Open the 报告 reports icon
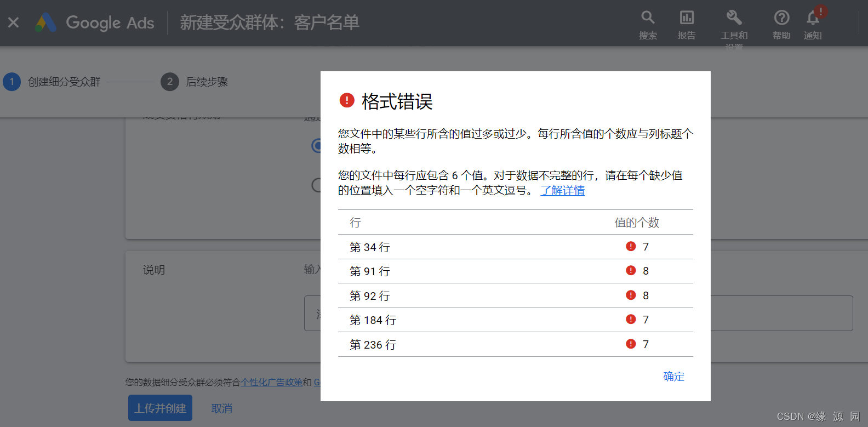Image resolution: width=868 pixels, height=427 pixels. point(687,18)
